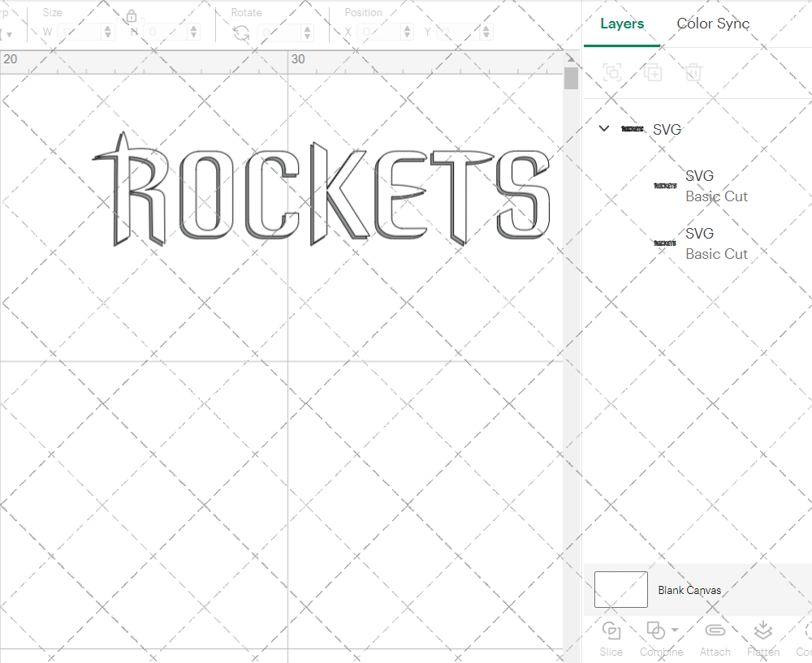Click the Blank Canvas label
This screenshot has width=812, height=663.
tap(689, 590)
